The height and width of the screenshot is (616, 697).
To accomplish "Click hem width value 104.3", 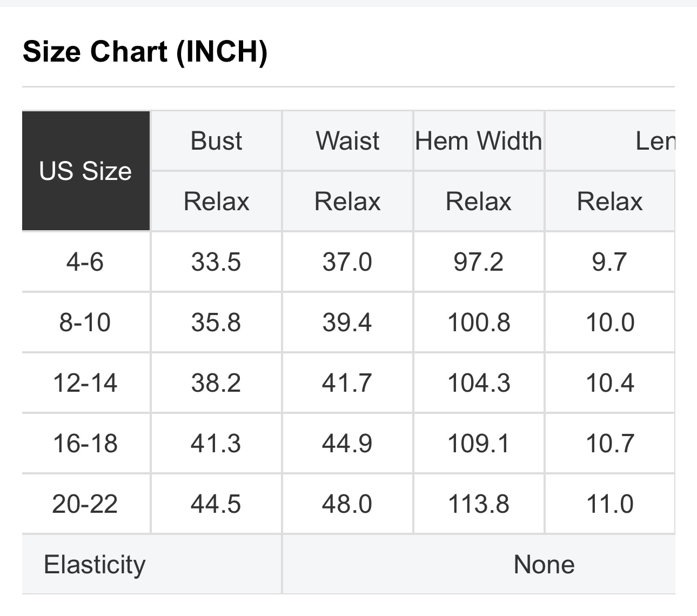I will [479, 383].
